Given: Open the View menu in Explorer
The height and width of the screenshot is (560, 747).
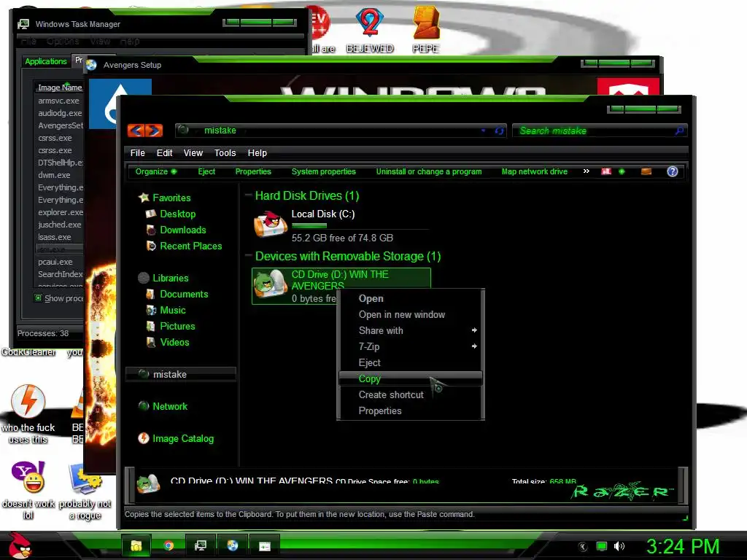Looking at the screenshot, I should (x=193, y=153).
